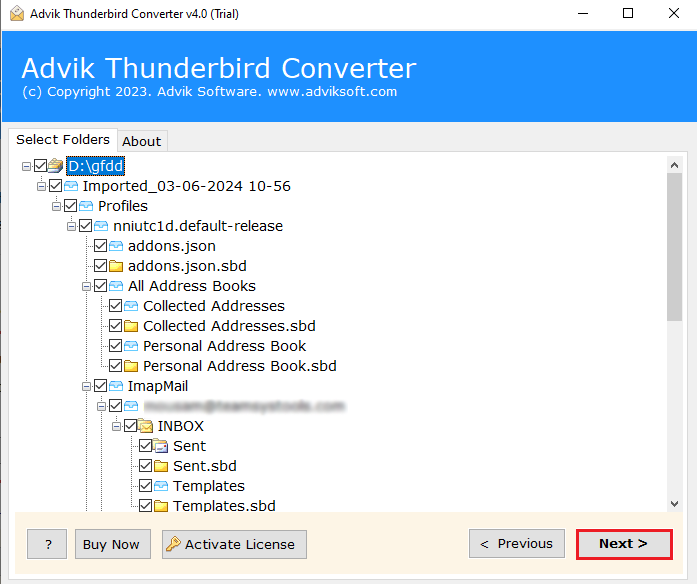Select the nniutc1d.default-release label

click(198, 226)
